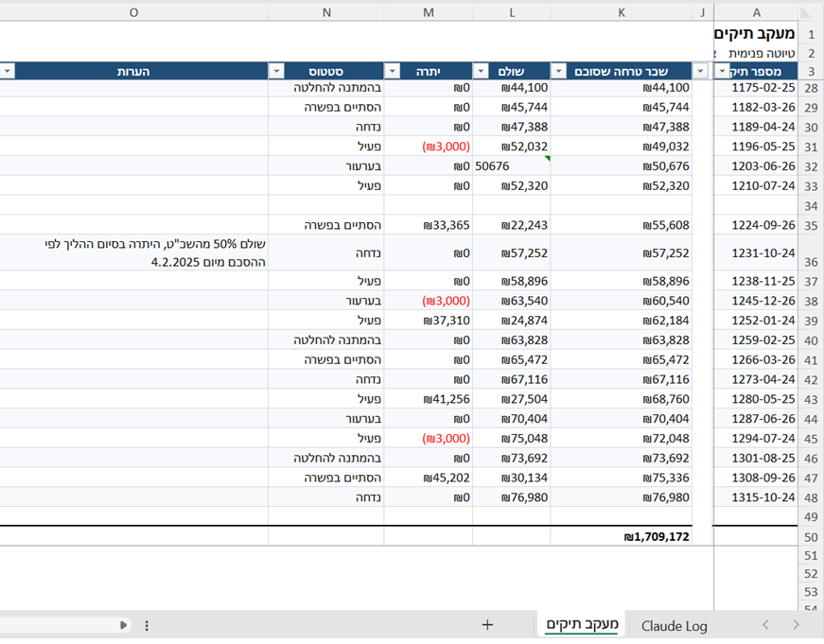Select column O header

tap(133, 12)
